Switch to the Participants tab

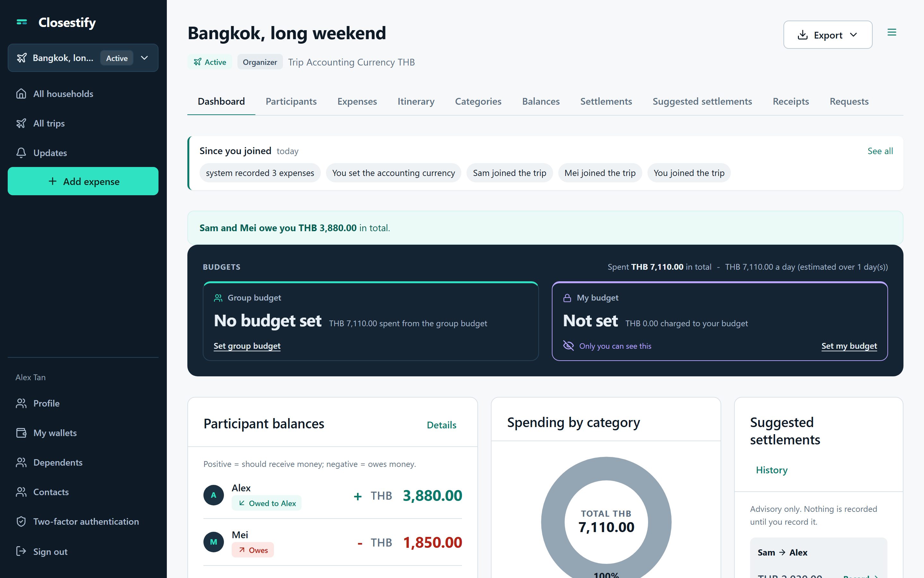291,101
